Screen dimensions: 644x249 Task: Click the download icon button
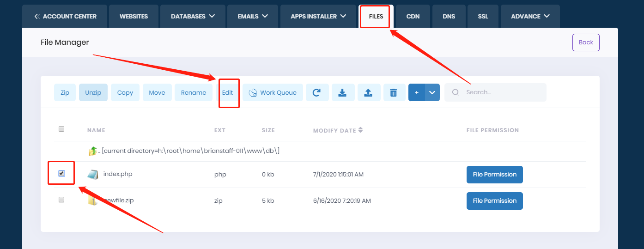[x=342, y=92]
